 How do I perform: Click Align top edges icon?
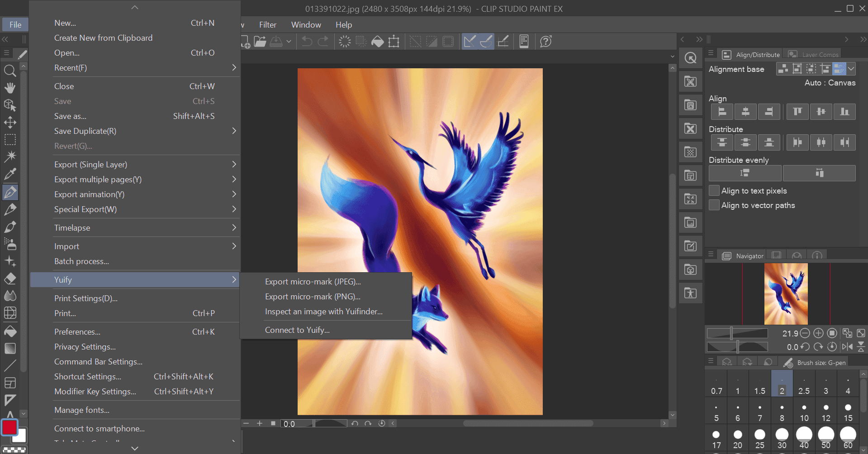coord(797,112)
